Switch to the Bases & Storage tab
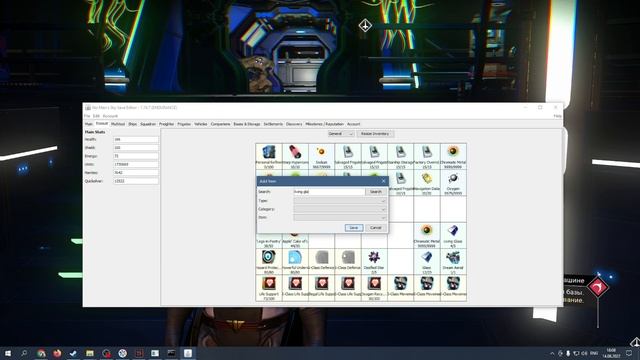640x360 pixels. [247, 124]
